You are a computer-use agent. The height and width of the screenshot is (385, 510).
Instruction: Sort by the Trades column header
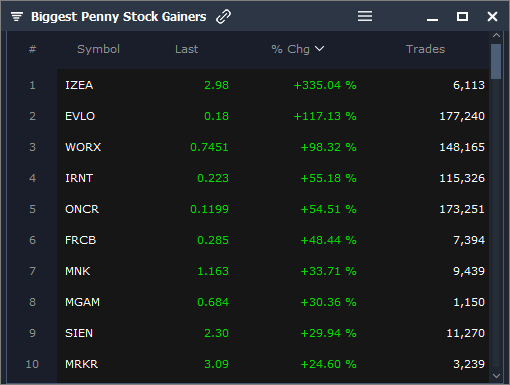click(425, 49)
